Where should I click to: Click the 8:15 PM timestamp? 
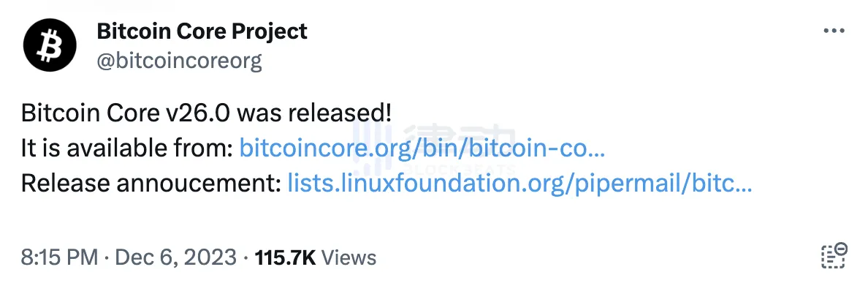[58, 257]
